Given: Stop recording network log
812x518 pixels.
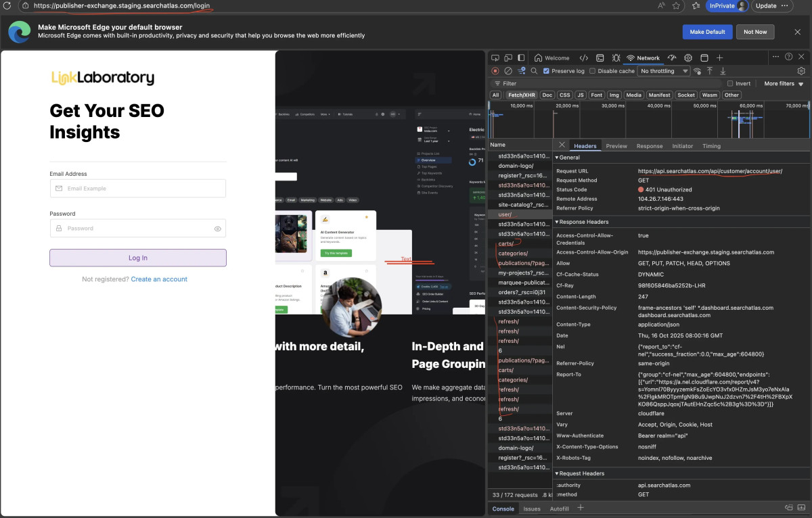Looking at the screenshot, I should click(x=495, y=71).
